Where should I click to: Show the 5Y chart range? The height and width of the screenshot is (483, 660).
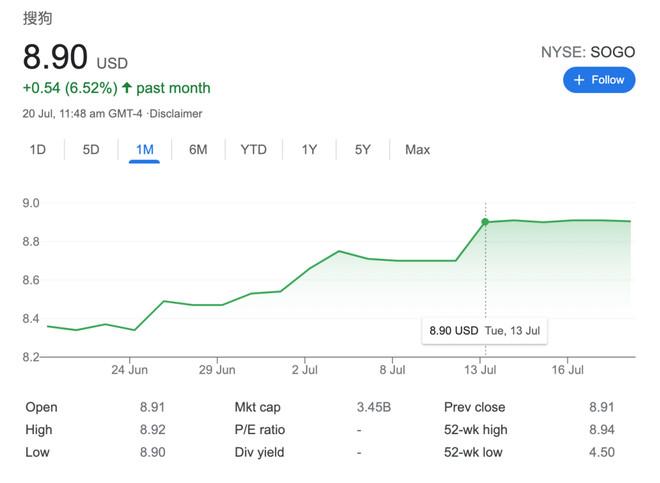click(362, 149)
